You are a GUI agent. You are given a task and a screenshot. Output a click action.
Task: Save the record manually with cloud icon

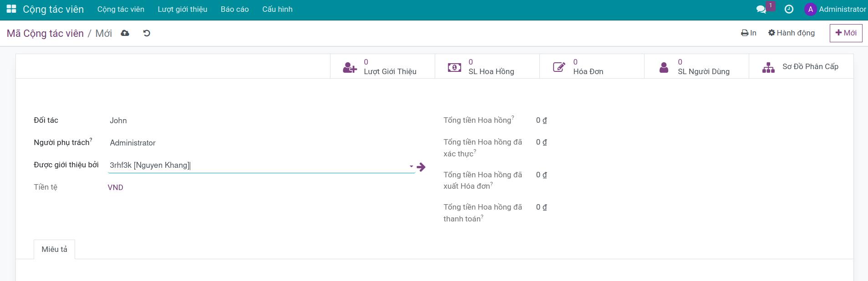[x=125, y=33]
